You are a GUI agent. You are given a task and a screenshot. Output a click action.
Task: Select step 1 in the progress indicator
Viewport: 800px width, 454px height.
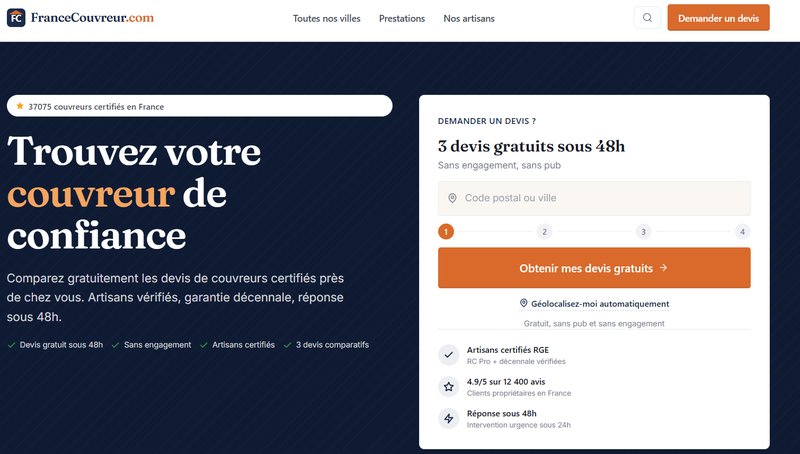click(446, 232)
